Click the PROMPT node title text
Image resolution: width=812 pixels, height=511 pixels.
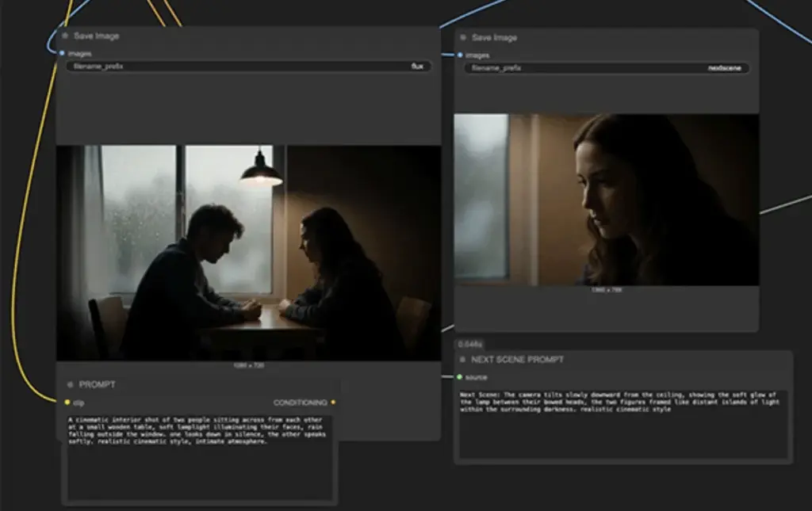pos(97,385)
